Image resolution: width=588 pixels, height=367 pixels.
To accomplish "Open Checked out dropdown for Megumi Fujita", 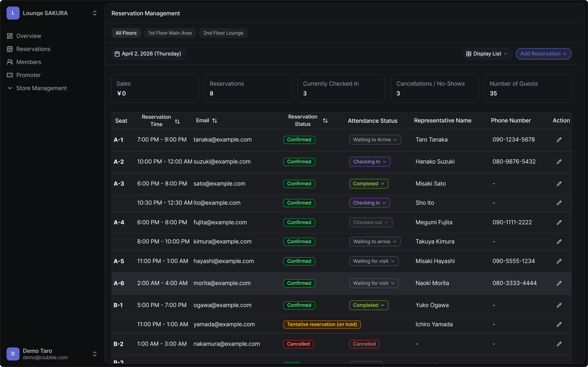I will click(371, 222).
